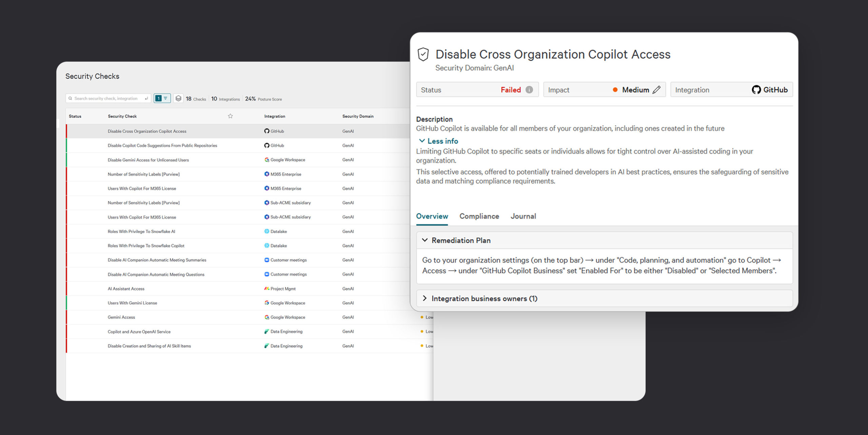Viewport: 868px width, 435px height.
Task: Open Roles With Privilege To Snowflake Copilot
Action: pyautogui.click(x=146, y=246)
